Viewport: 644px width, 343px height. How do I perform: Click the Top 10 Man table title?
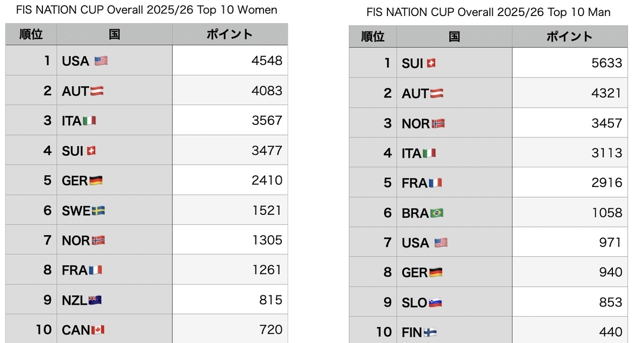[x=488, y=12]
